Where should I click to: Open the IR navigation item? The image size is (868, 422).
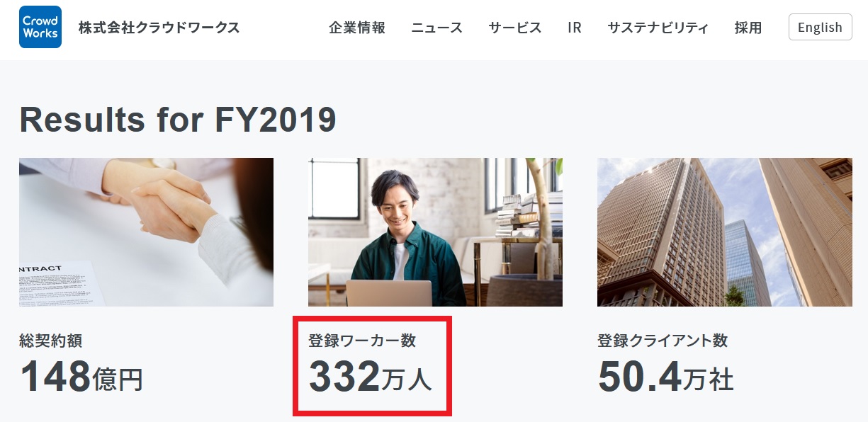click(x=575, y=28)
